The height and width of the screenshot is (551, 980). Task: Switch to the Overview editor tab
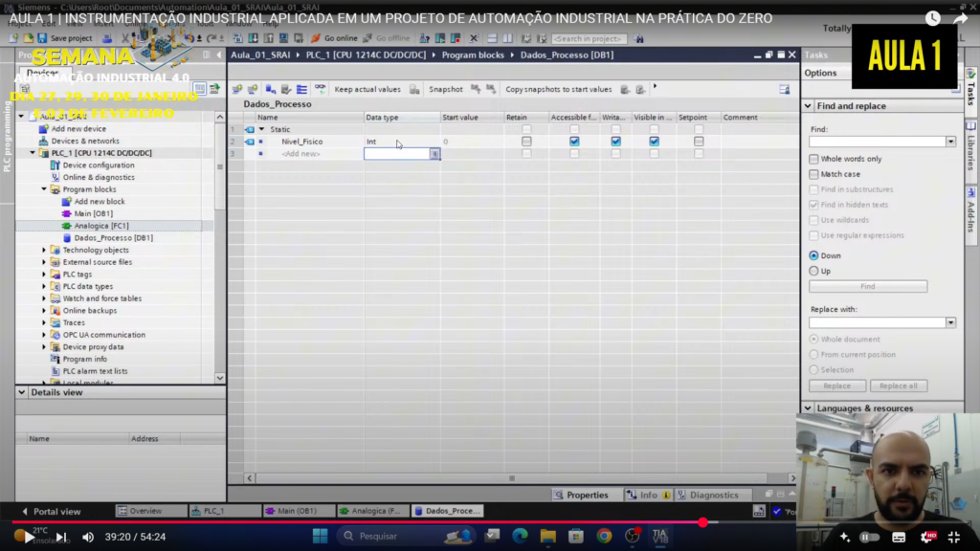click(x=150, y=511)
